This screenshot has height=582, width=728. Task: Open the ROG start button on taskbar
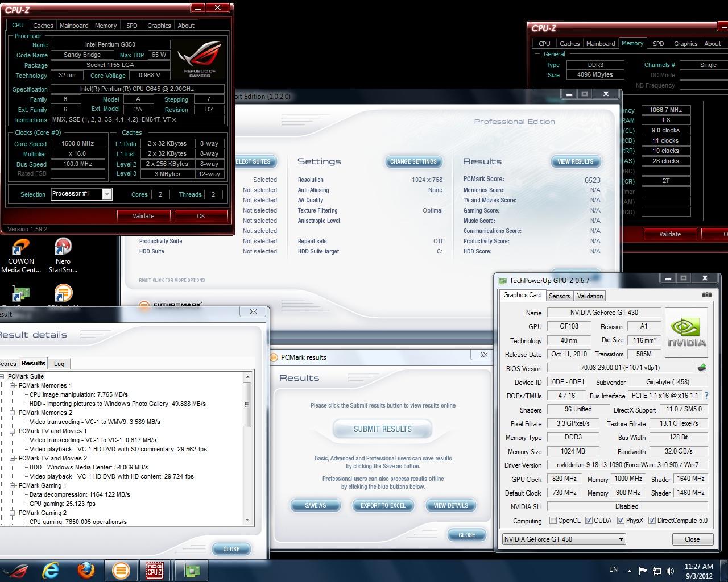click(x=15, y=570)
